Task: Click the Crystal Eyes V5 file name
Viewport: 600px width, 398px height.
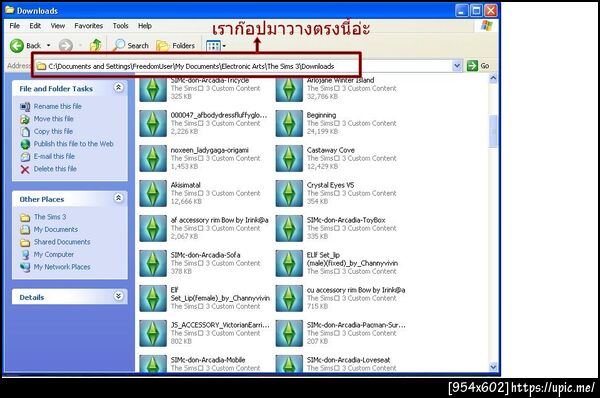Action: (x=330, y=185)
